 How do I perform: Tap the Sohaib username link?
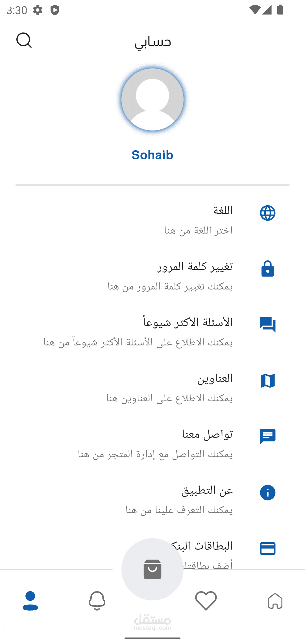click(x=152, y=155)
